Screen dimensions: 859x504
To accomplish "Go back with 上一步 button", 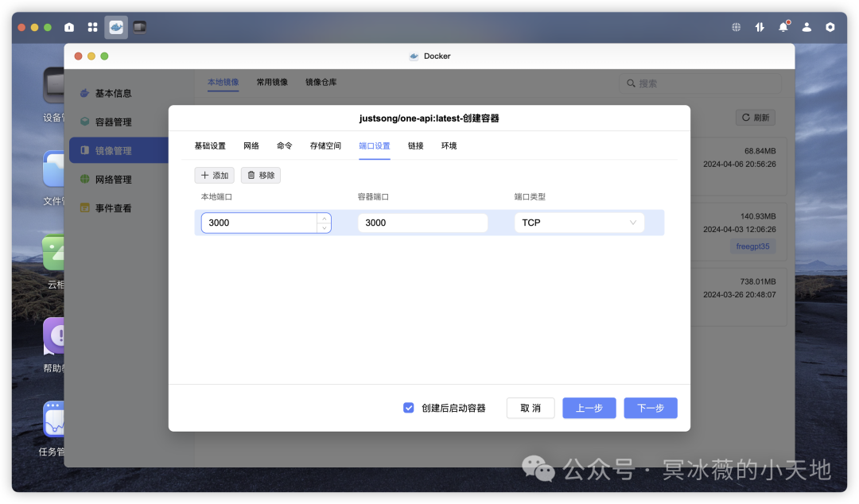I will coord(589,408).
